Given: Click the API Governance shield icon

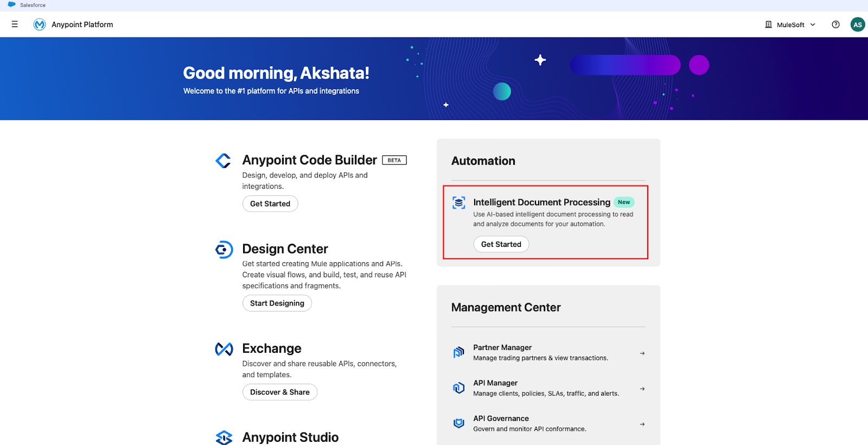Looking at the screenshot, I should coord(459,423).
